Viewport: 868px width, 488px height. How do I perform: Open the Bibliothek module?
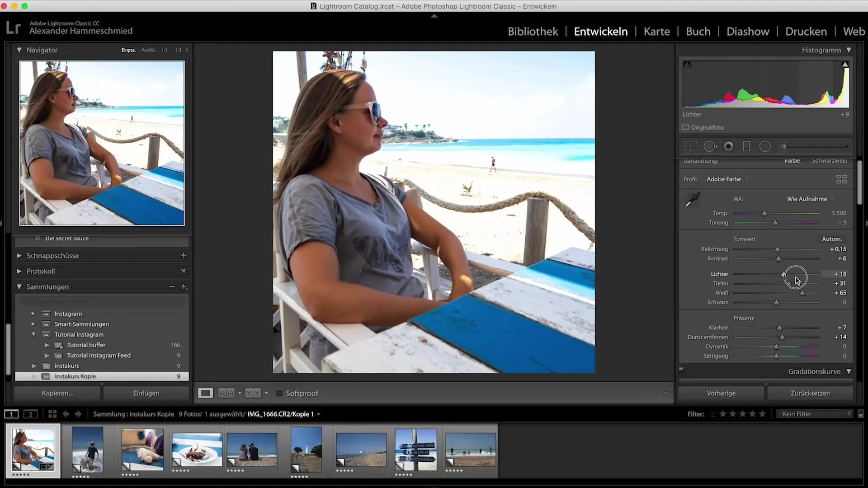(x=533, y=32)
